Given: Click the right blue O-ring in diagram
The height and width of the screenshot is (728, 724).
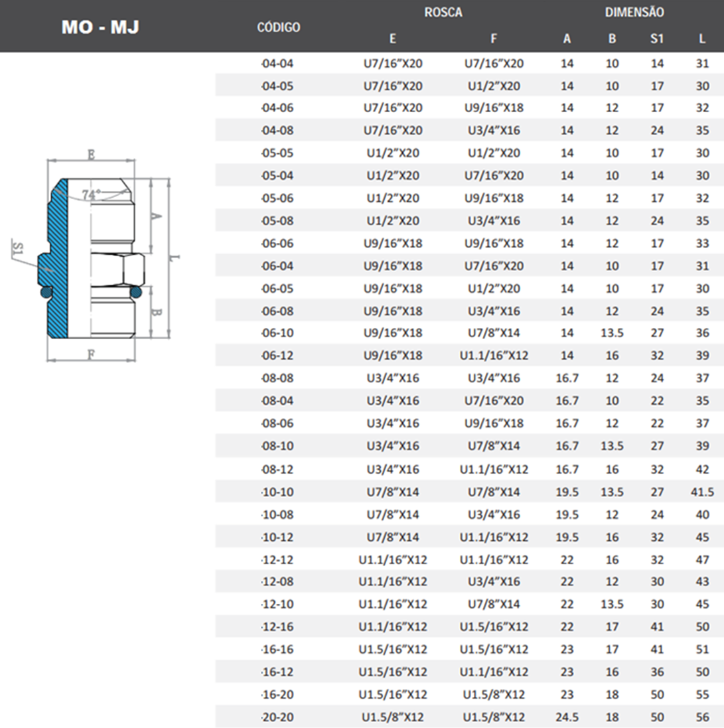Looking at the screenshot, I should coord(136,291).
